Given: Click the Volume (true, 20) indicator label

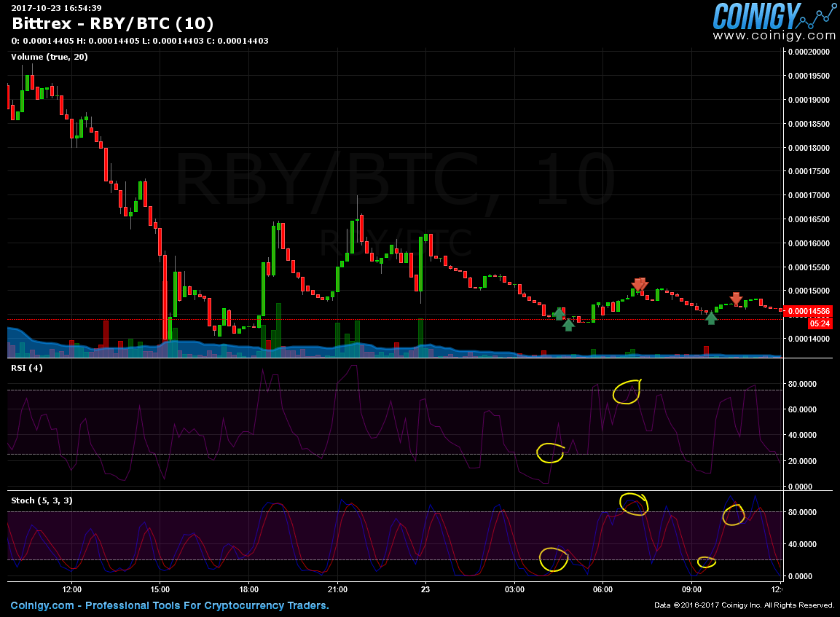Looking at the screenshot, I should tap(50, 57).
